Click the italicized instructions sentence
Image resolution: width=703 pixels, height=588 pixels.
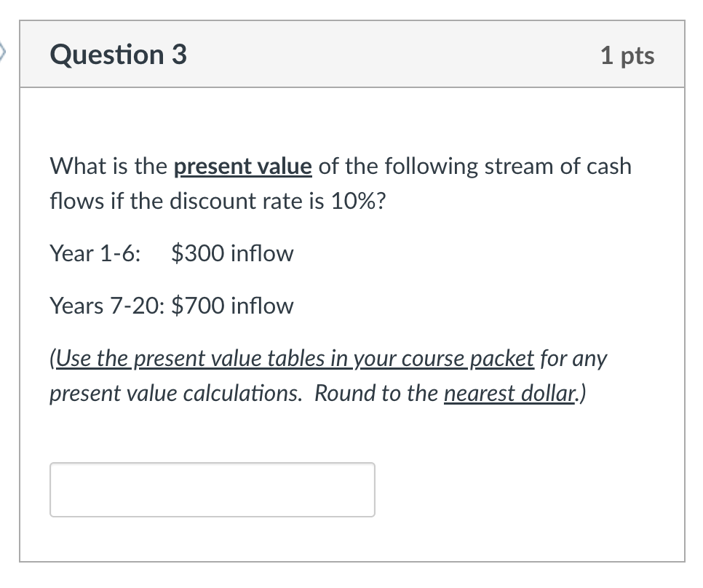click(327, 376)
